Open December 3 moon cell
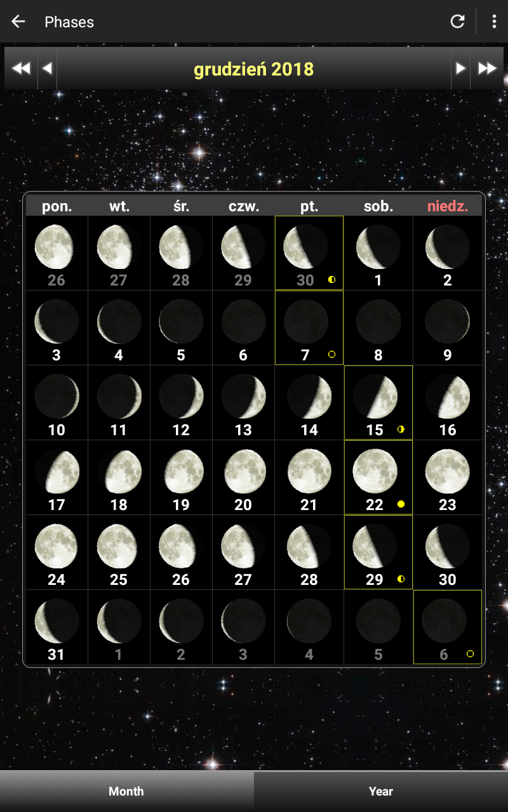This screenshot has height=812, width=508. click(x=57, y=327)
